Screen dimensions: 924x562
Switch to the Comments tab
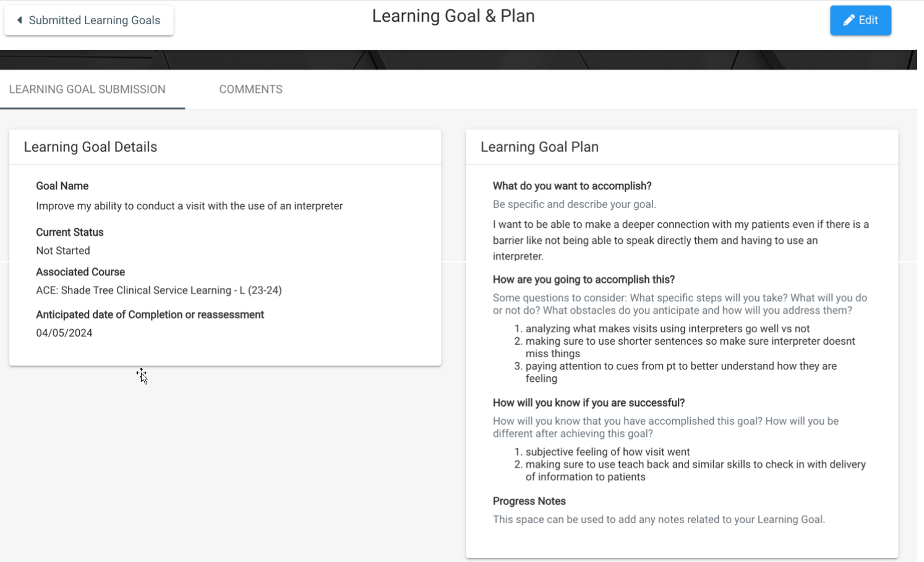tap(250, 89)
